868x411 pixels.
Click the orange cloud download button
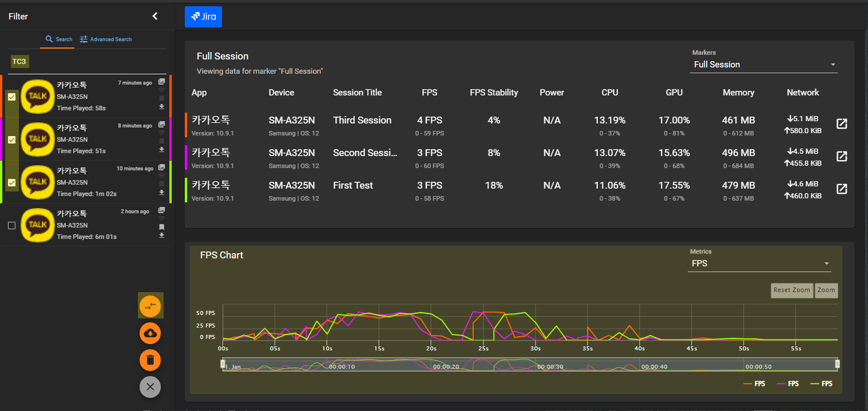[150, 333]
